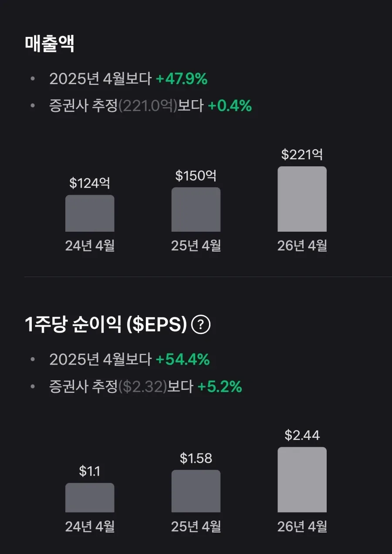Tap the +5.2% EPS estimate difference
The height and width of the screenshot is (554, 392).
coord(220,386)
